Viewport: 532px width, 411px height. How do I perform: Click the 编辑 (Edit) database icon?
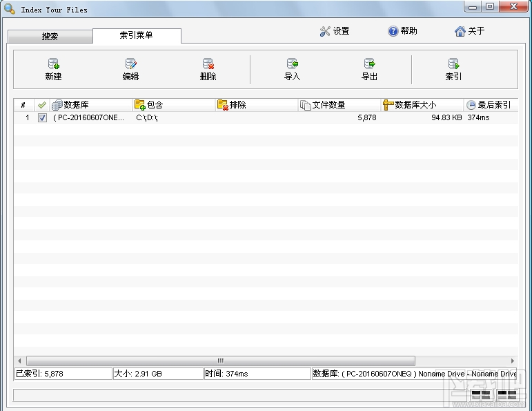pos(130,64)
